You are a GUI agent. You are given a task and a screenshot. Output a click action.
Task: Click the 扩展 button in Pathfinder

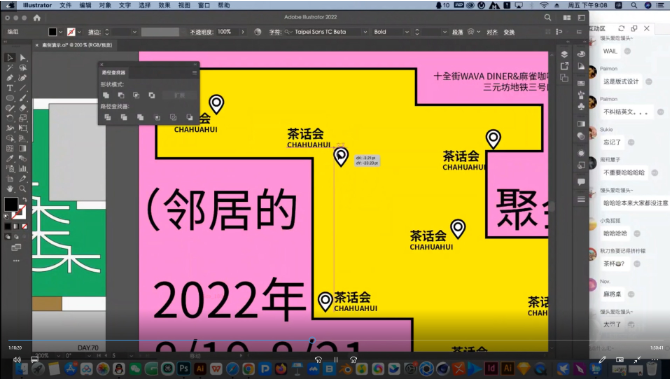(179, 95)
